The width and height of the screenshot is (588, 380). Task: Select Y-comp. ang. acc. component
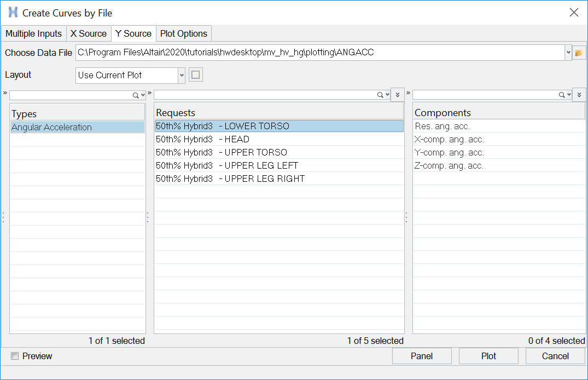coord(499,152)
